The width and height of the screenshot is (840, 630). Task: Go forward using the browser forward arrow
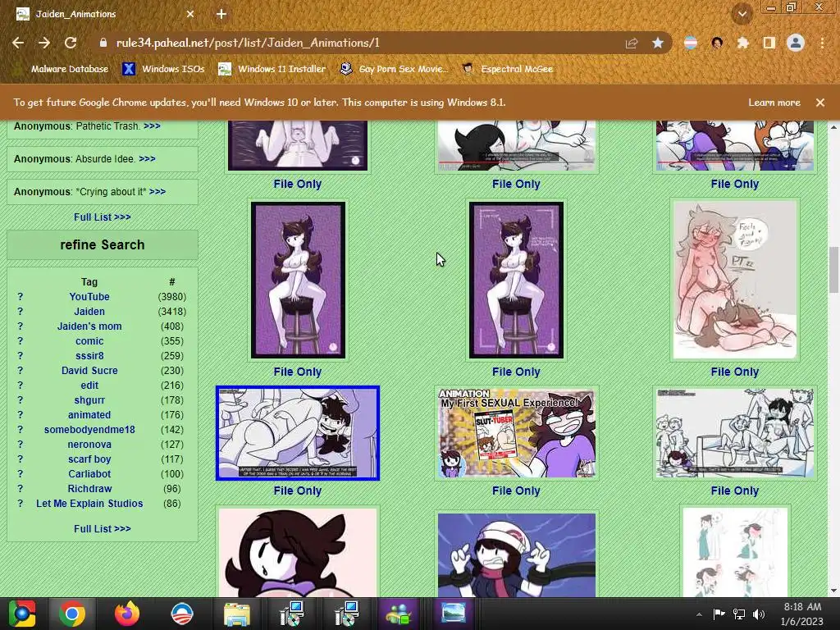click(x=44, y=43)
